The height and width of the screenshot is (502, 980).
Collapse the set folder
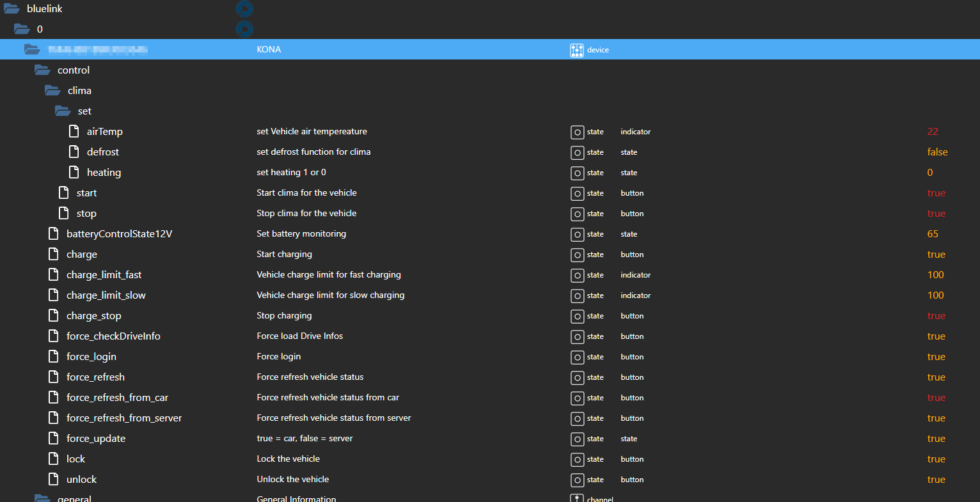coord(63,111)
